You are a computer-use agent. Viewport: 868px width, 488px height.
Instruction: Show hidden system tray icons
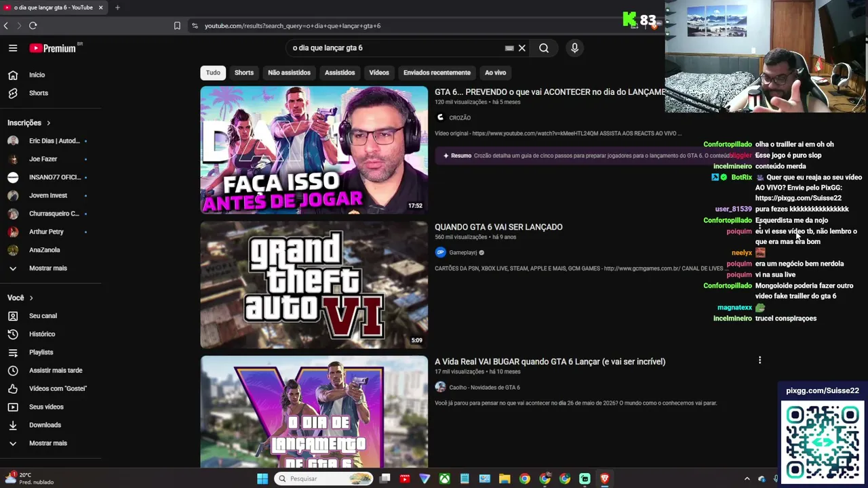pyautogui.click(x=747, y=479)
